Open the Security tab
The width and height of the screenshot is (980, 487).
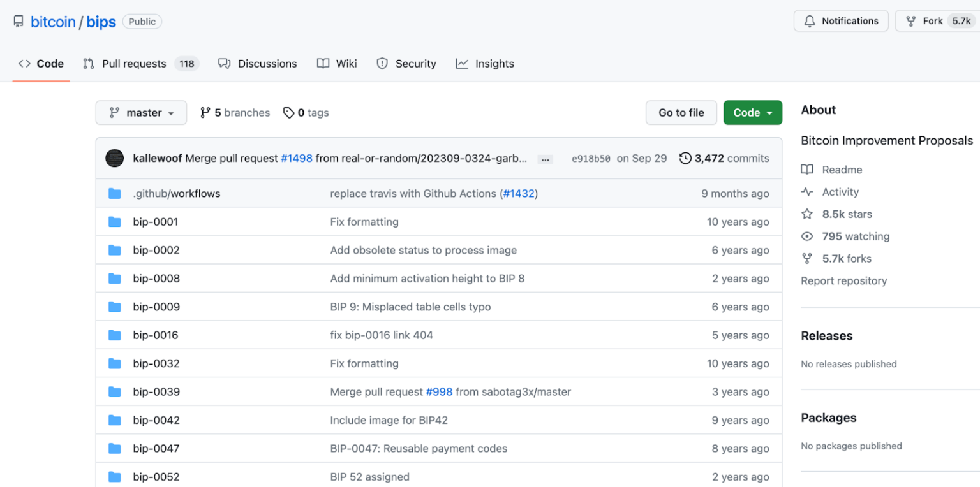[406, 64]
